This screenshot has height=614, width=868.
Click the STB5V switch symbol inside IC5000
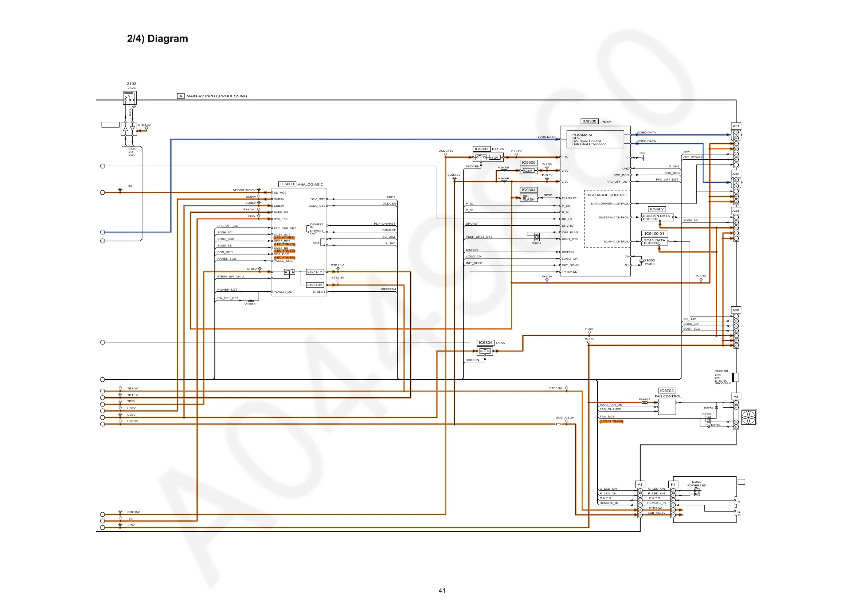coord(289,272)
